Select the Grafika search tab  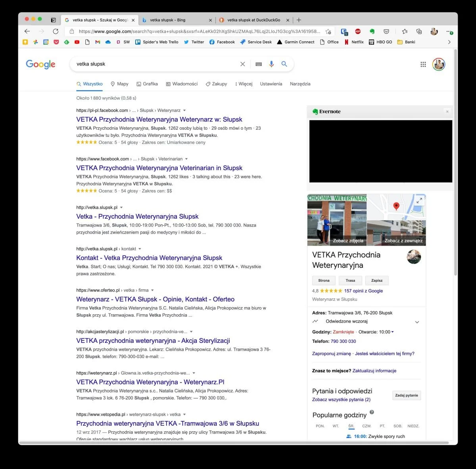point(147,84)
